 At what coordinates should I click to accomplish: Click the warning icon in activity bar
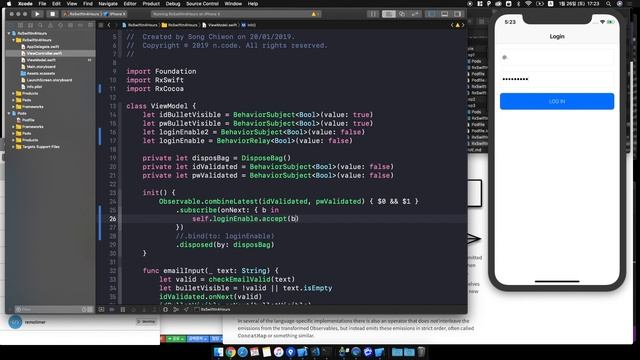[x=313, y=14]
